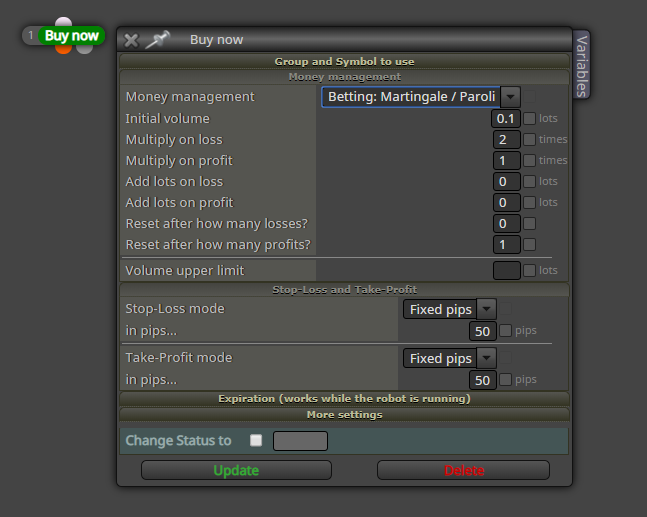Tick the Multiply on profit times checkbox
Screen dimensions: 647x517
tap(529, 161)
